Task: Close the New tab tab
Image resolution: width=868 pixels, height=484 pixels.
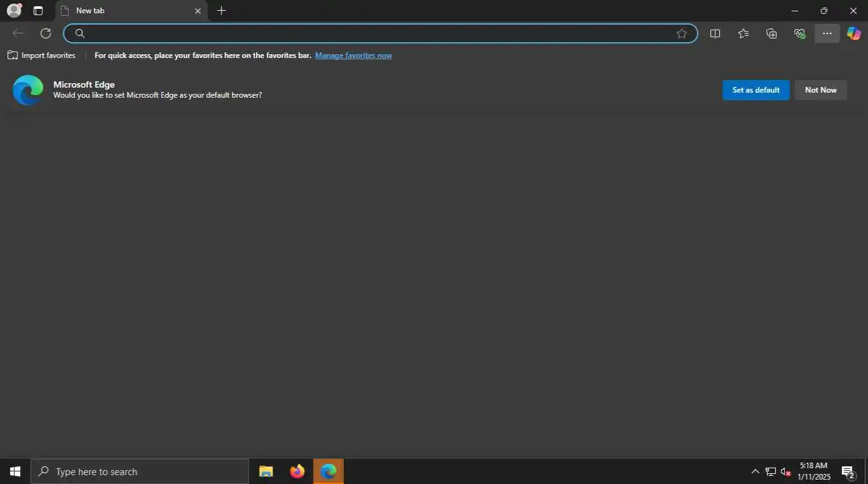Action: coord(197,11)
